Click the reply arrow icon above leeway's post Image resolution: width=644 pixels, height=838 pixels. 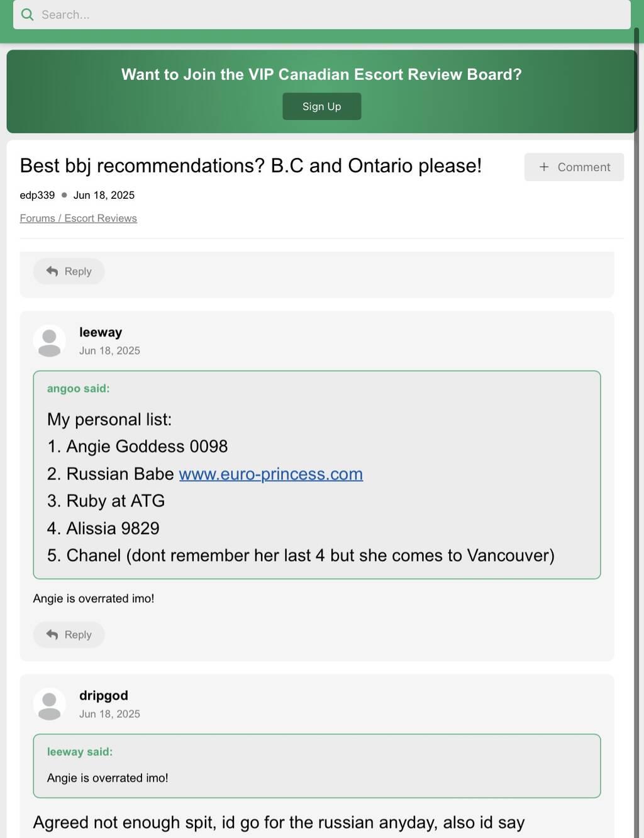coord(52,271)
